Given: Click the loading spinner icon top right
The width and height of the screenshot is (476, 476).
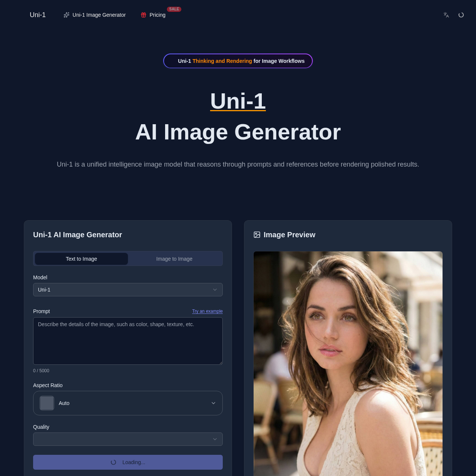Looking at the screenshot, I should 461,15.
